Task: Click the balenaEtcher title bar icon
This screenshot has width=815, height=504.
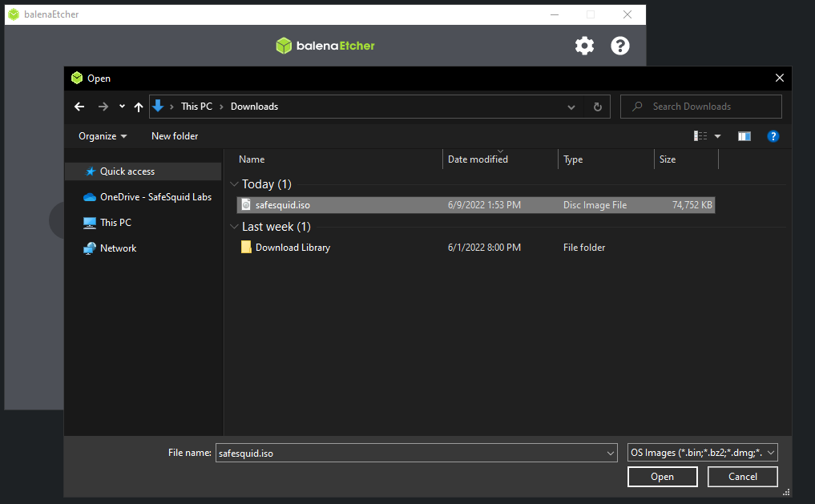Action: (x=14, y=14)
